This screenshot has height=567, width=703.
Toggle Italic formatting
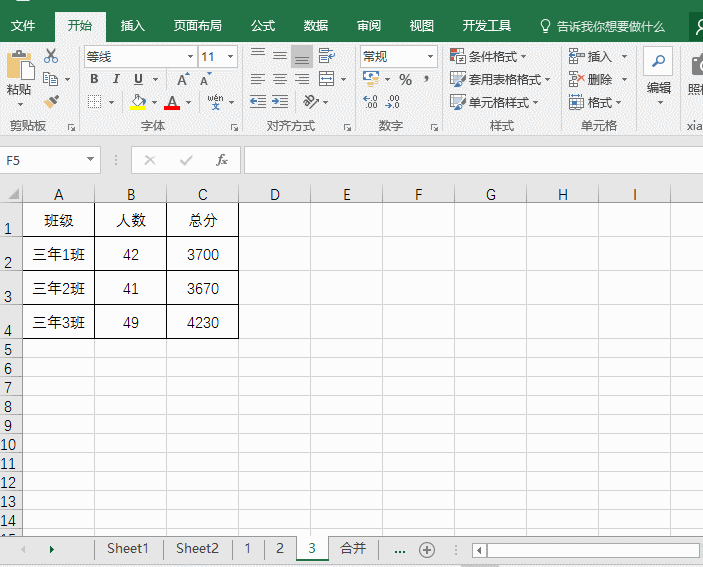(116, 79)
